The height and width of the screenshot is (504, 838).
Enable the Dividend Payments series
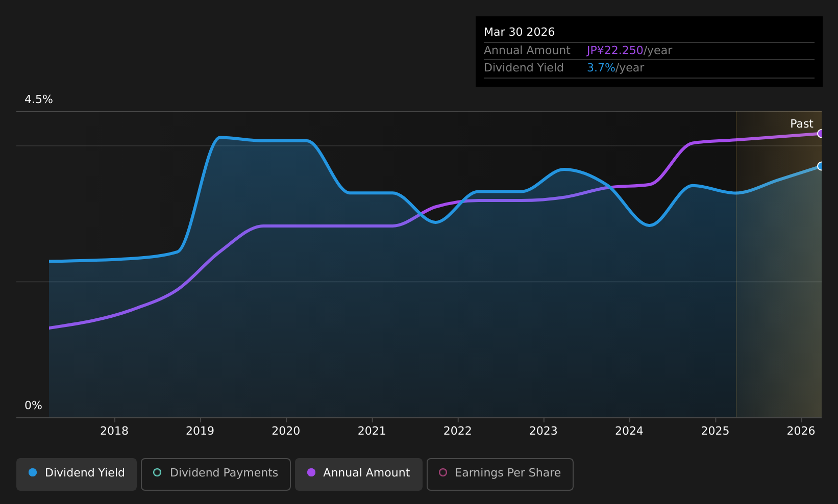click(x=215, y=474)
